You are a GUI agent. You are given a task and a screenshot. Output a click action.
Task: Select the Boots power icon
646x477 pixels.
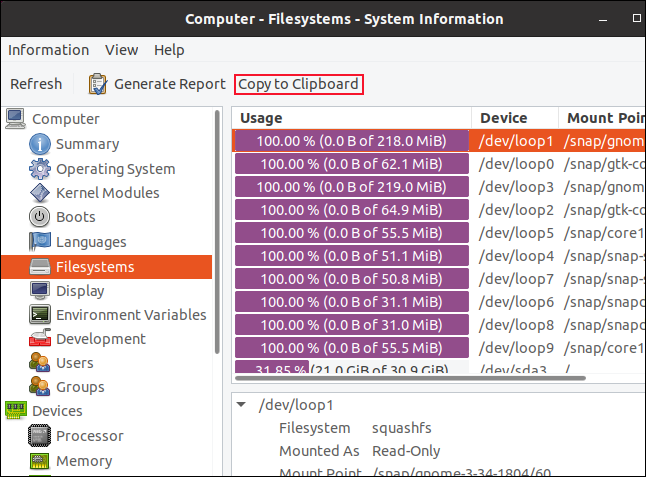(40, 217)
